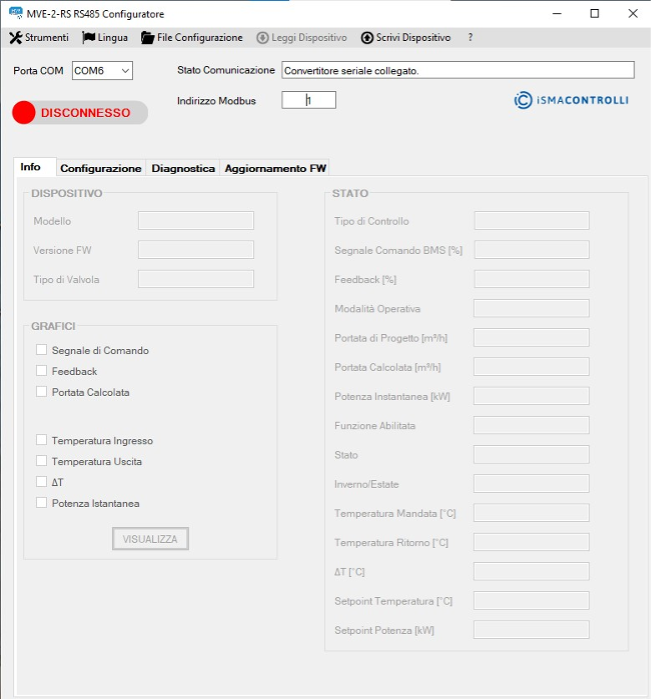652x700 pixels.
Task: Toggle the ΔT checkbox
Action: point(42,482)
